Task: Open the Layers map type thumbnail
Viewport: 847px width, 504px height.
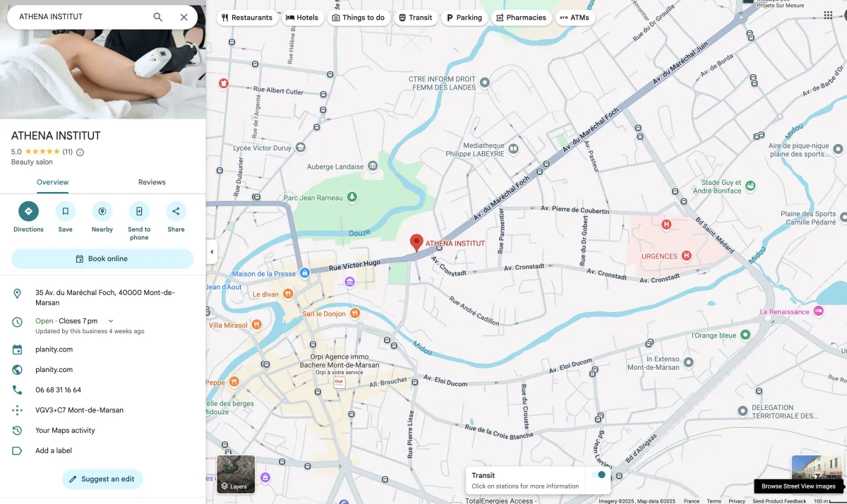Action: click(236, 474)
